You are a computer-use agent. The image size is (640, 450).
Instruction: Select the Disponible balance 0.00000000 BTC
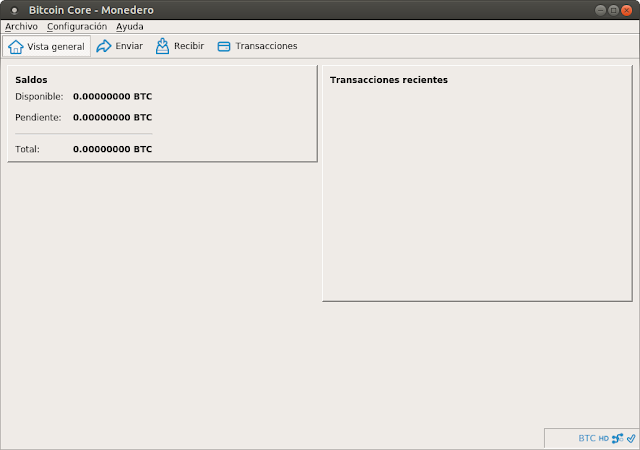113,97
